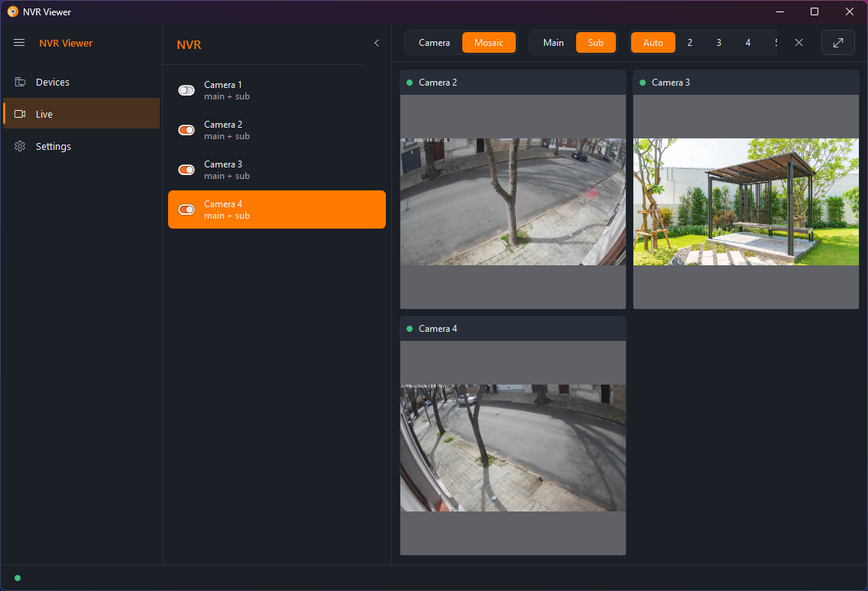868x591 pixels.
Task: Close the NVR Viewer window
Action: (x=849, y=11)
